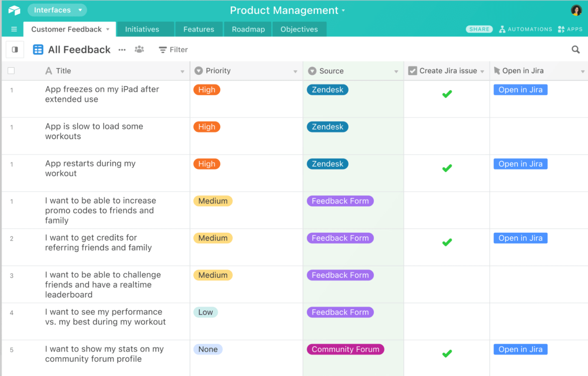Switch to the Roadmap tab
The height and width of the screenshot is (376, 588).
[248, 29]
